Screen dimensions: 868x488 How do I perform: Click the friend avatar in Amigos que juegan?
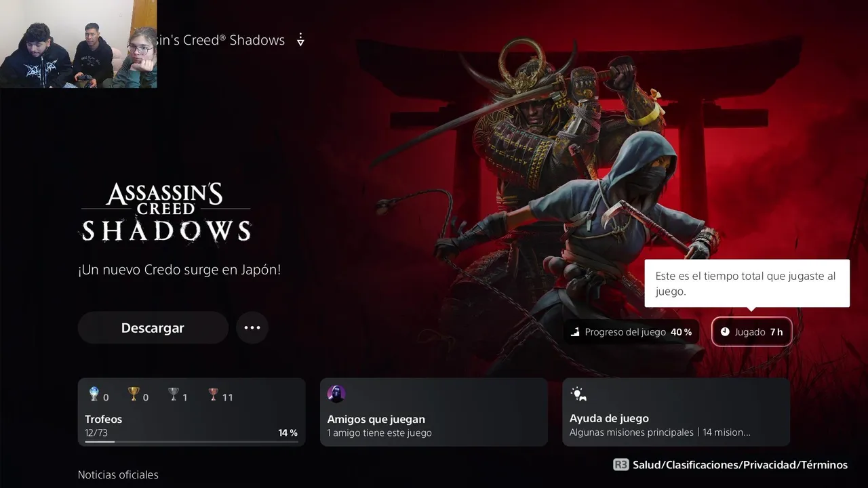point(336,394)
